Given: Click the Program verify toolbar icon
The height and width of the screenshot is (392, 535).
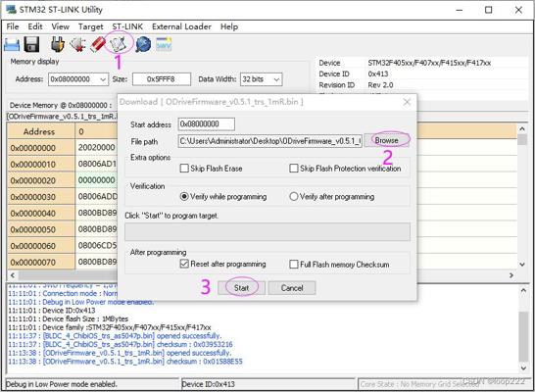Looking at the screenshot, I should pyautogui.click(x=118, y=44).
